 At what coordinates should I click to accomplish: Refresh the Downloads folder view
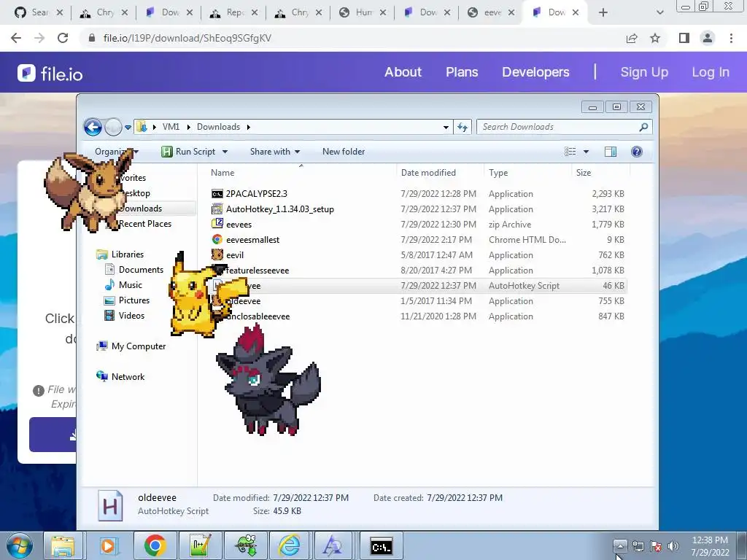(462, 127)
